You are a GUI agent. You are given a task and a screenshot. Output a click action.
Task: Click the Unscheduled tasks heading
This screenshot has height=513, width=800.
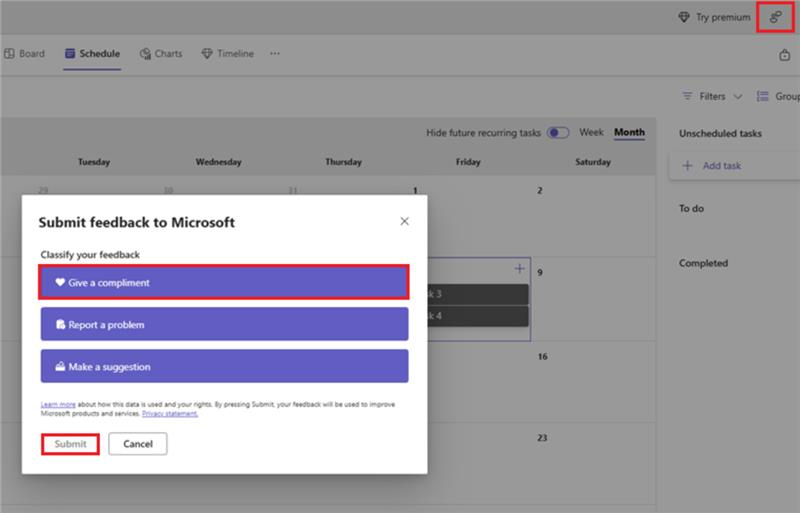point(720,133)
